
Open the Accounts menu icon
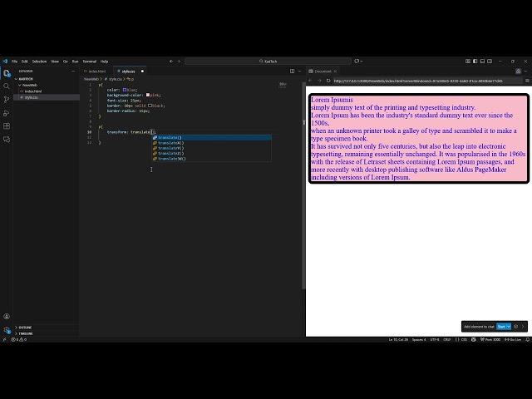pos(7,316)
